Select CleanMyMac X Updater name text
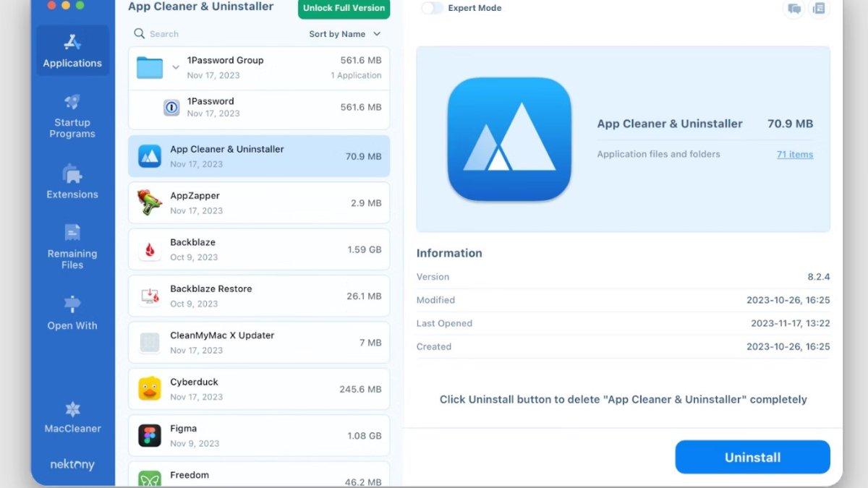This screenshot has height=488, width=868. 222,335
